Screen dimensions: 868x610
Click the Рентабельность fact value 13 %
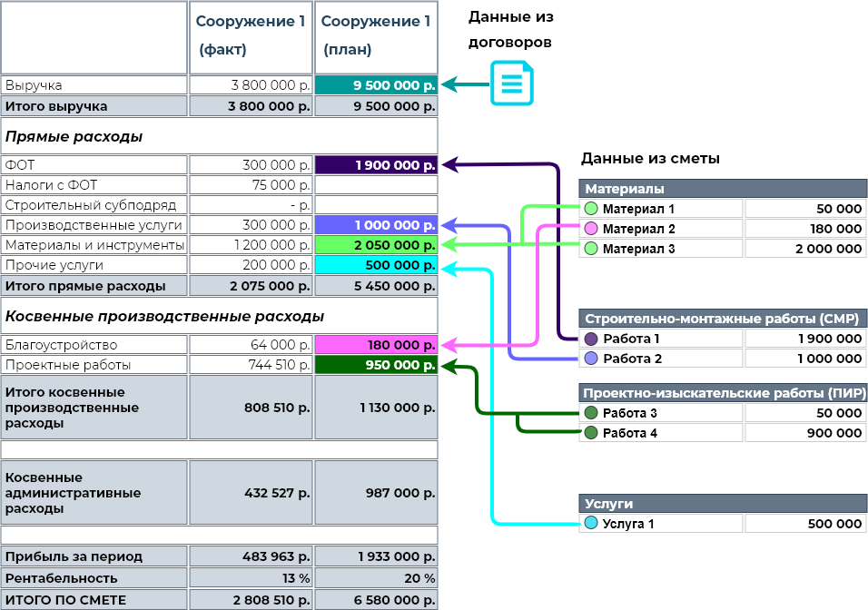click(251, 578)
